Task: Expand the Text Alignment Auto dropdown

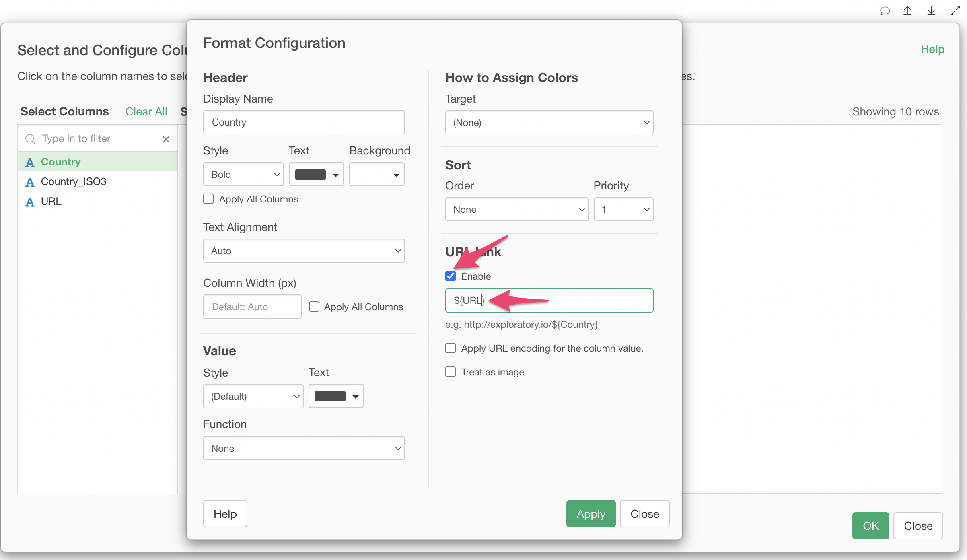Action: [x=304, y=251]
